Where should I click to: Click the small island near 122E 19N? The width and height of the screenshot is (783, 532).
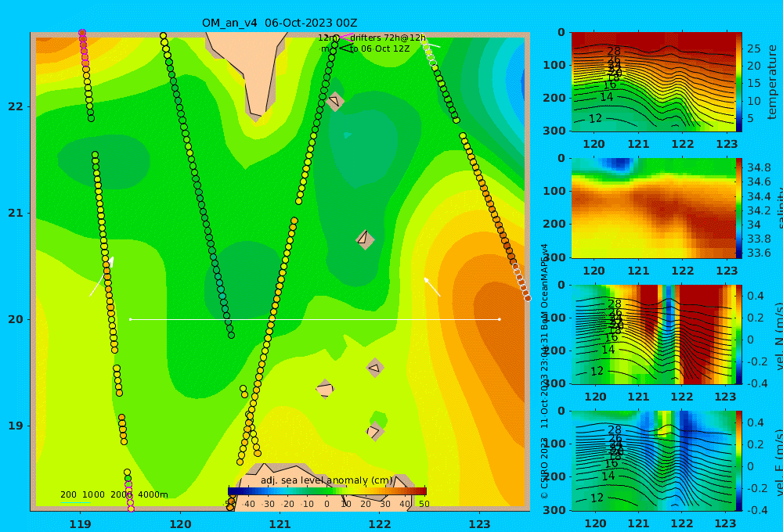pyautogui.click(x=374, y=431)
